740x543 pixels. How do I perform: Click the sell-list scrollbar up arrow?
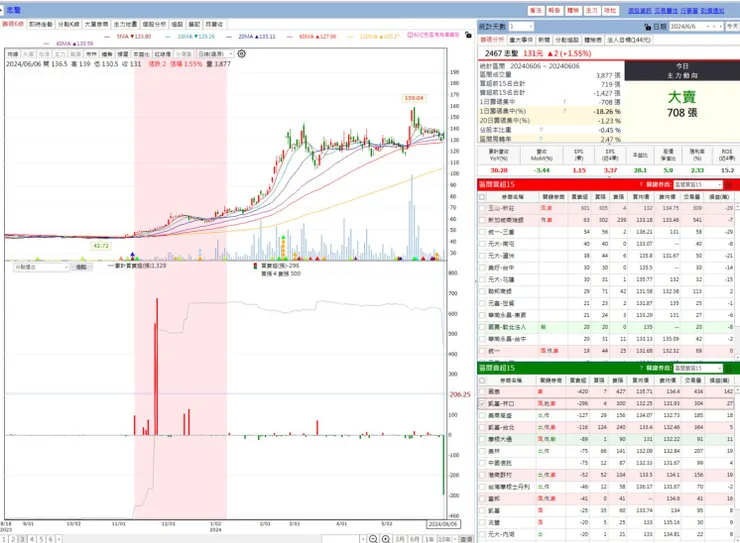click(x=737, y=390)
